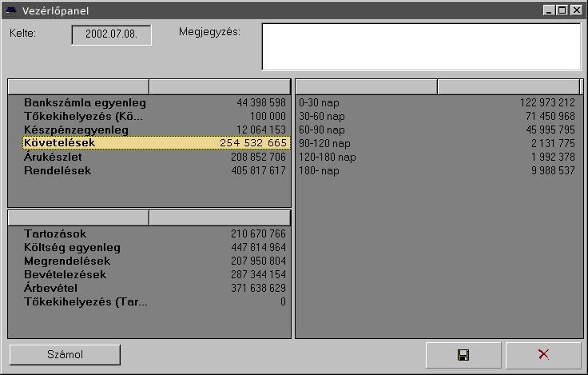Click the value 405 817 617
Image resolution: width=588 pixels, height=375 pixels.
tap(258, 170)
